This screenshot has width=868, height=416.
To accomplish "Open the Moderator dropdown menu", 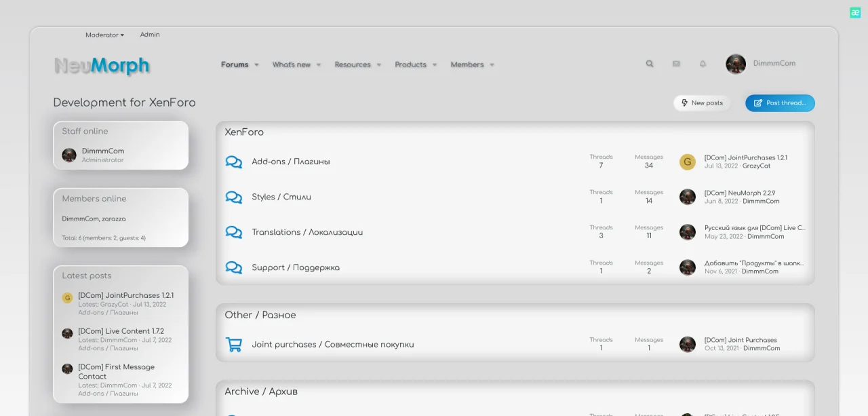I will (104, 35).
